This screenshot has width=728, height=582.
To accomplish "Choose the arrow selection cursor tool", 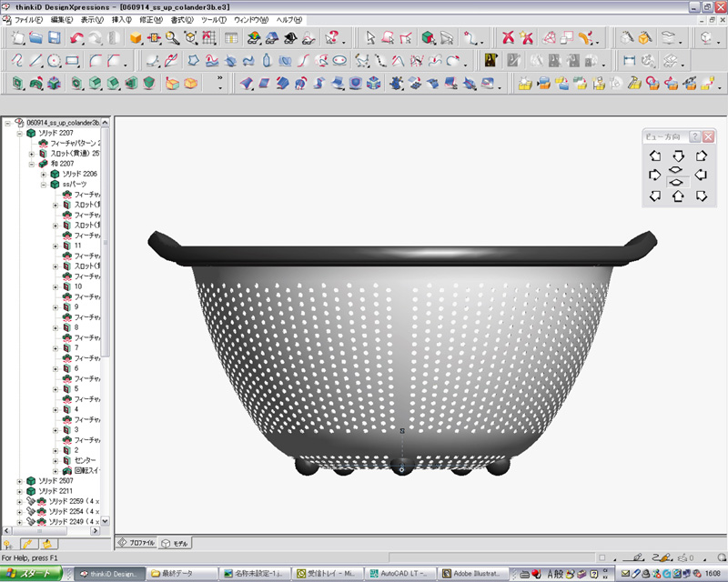I will coord(370,38).
